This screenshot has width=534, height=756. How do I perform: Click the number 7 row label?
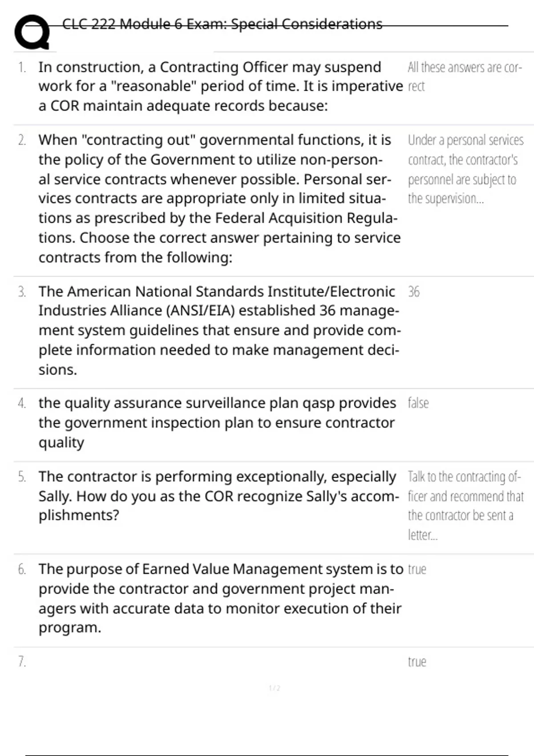pos(22,662)
